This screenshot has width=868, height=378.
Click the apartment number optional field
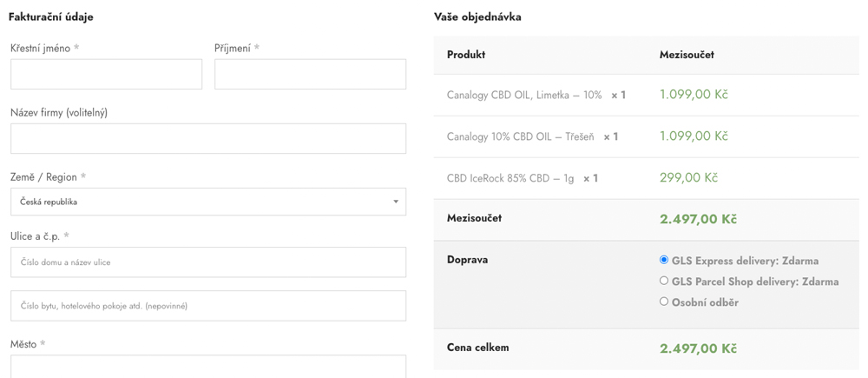tap(208, 306)
